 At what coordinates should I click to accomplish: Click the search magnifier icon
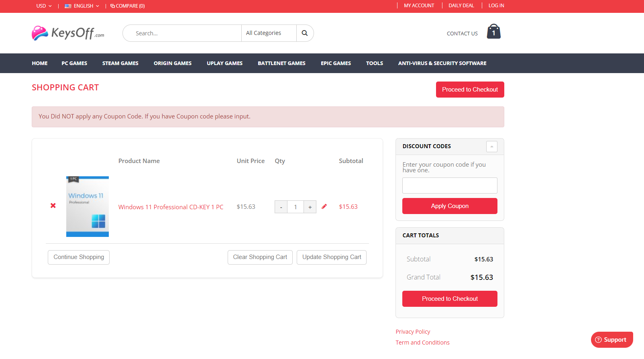point(305,33)
